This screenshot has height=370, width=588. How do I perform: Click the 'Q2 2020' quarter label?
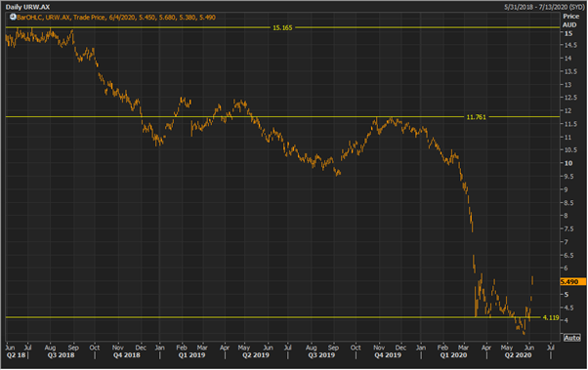pyautogui.click(x=518, y=355)
